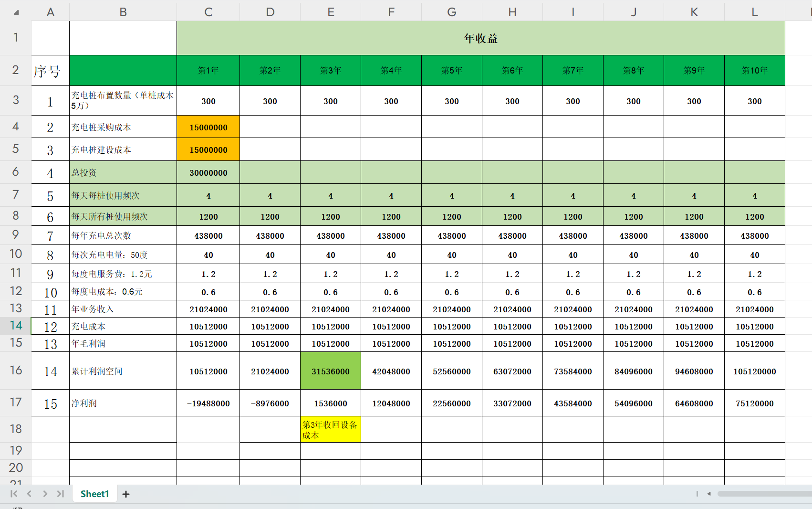The image size is (812, 509).
Task: Select the 累计利润空间 label cell
Action: click(123, 371)
